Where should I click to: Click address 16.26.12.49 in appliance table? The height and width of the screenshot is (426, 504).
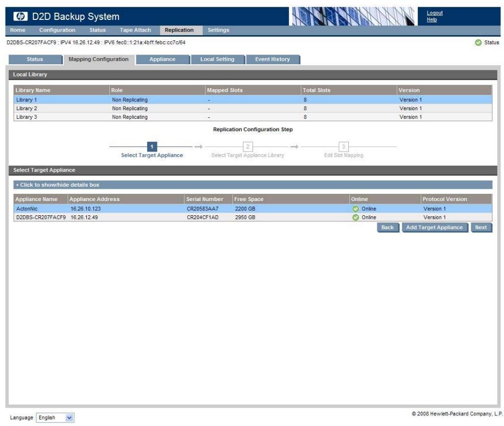click(x=84, y=217)
